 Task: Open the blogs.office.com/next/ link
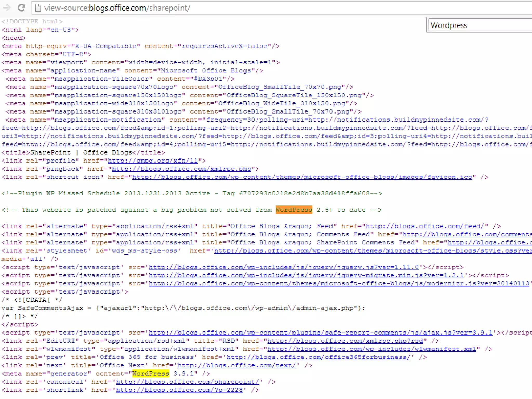pos(236,365)
